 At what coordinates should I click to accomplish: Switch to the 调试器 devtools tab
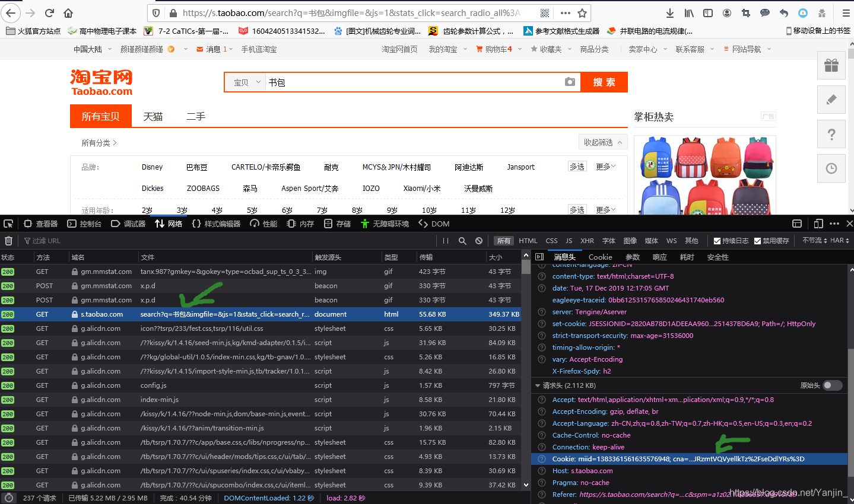pyautogui.click(x=128, y=224)
